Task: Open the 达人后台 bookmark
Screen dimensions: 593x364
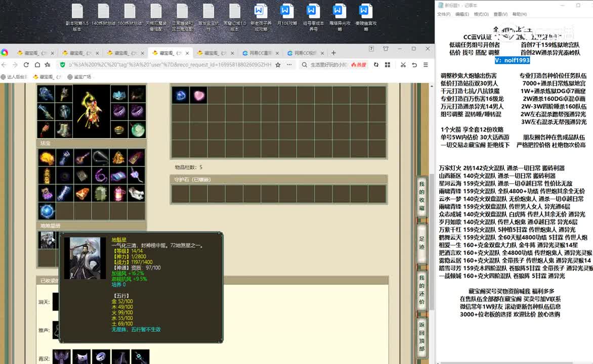Action: pyautogui.click(x=14, y=77)
